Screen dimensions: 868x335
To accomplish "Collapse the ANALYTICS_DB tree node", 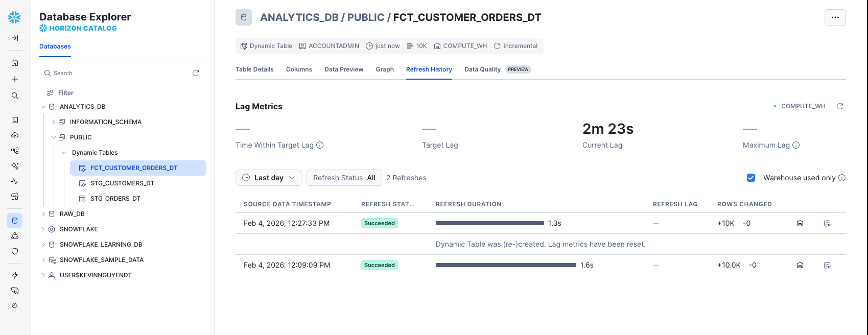I will click(x=43, y=107).
